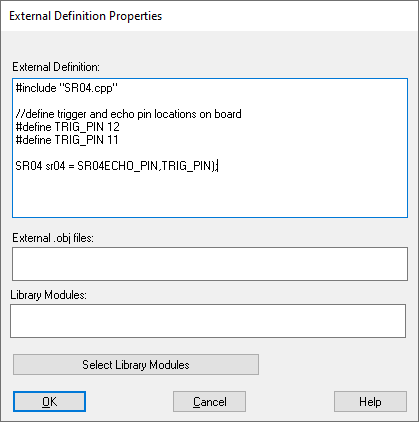Click the External Definition: label
This screenshot has width=419, height=422.
(56, 67)
